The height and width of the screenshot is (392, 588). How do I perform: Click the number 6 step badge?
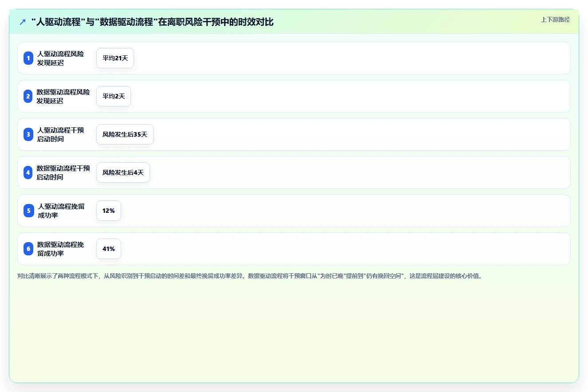click(28, 249)
